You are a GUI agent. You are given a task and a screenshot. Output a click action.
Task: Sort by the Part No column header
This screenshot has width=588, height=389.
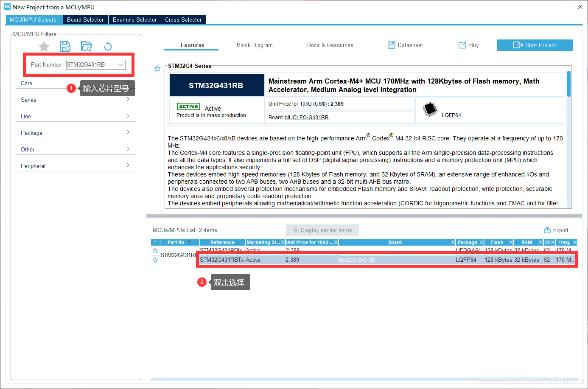[x=179, y=242]
